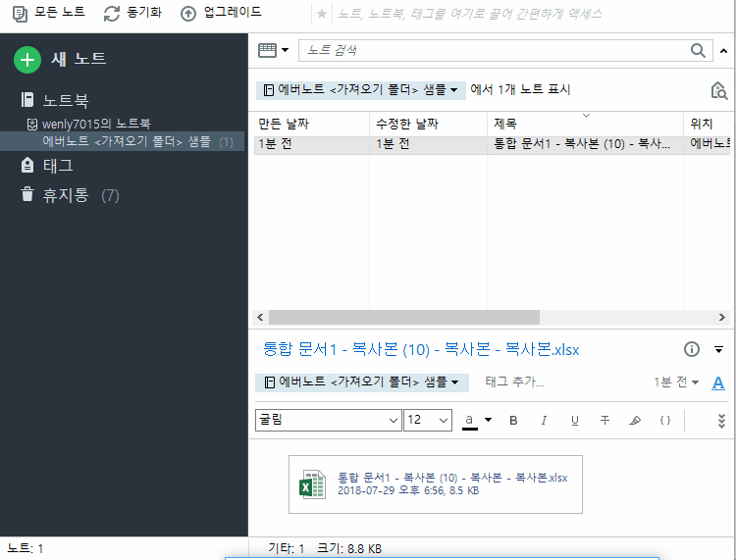
Task: Open the notebook selector dropdown in the note editor
Action: pyautogui.click(x=361, y=382)
